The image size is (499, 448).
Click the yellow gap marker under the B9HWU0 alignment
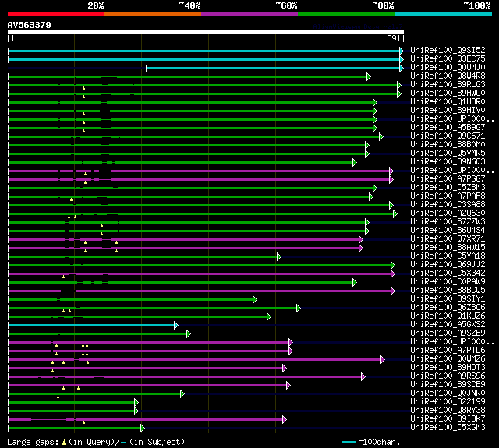point(83,97)
